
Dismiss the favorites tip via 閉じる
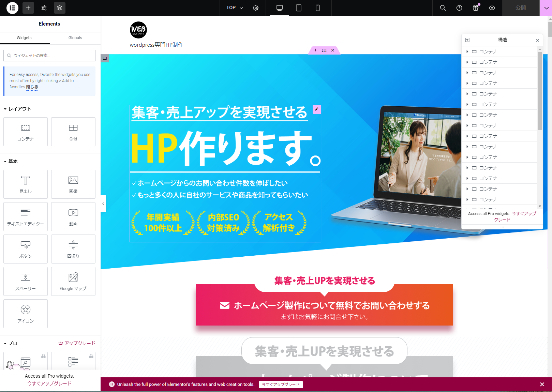pos(32,87)
